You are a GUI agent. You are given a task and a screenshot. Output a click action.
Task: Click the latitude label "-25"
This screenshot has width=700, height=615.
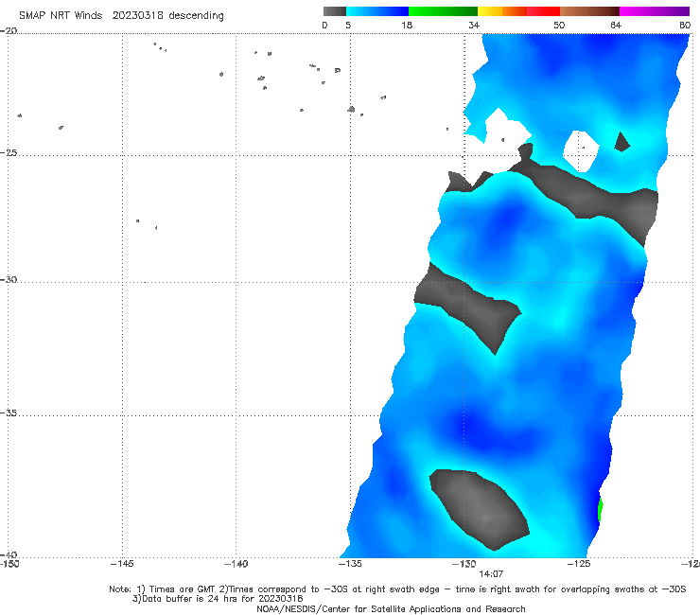point(9,152)
